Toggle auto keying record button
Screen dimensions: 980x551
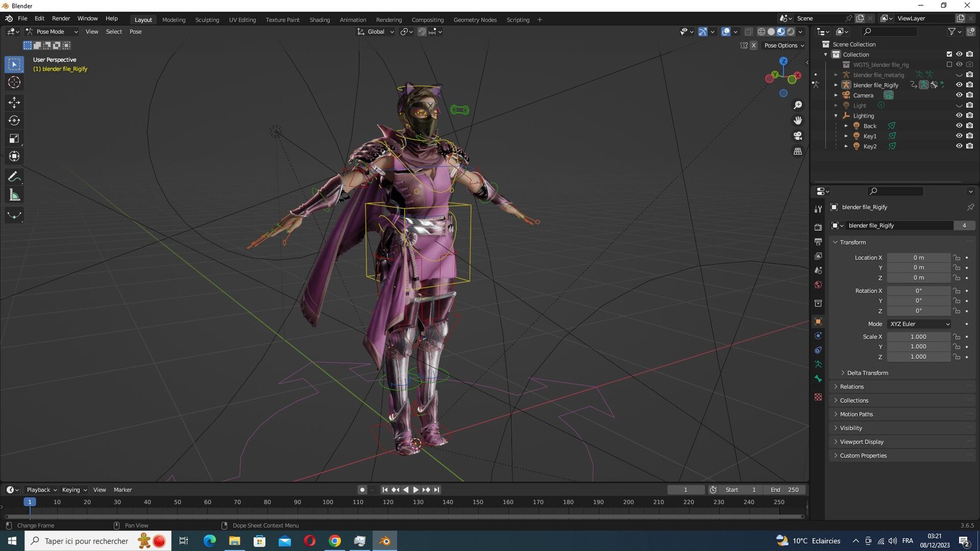pyautogui.click(x=362, y=490)
